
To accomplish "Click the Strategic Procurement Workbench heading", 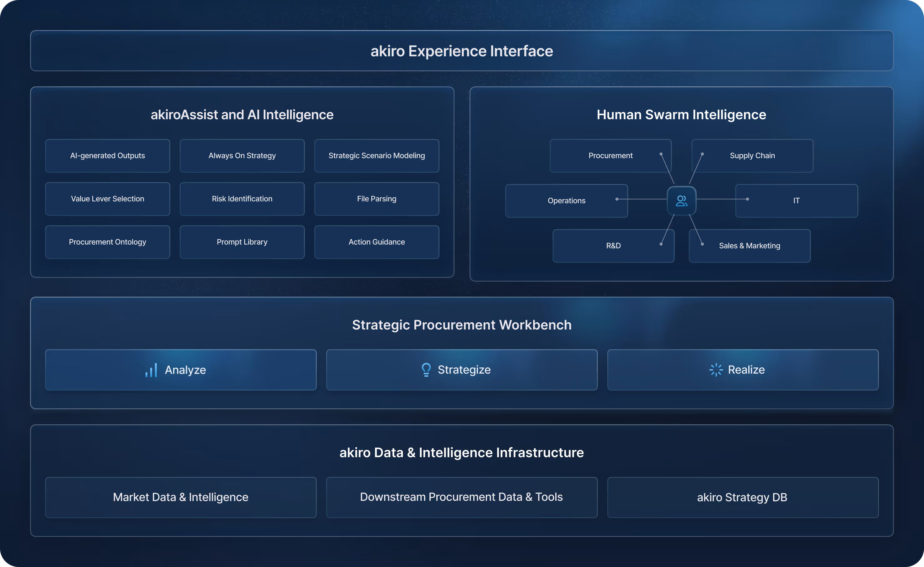I will (x=462, y=325).
